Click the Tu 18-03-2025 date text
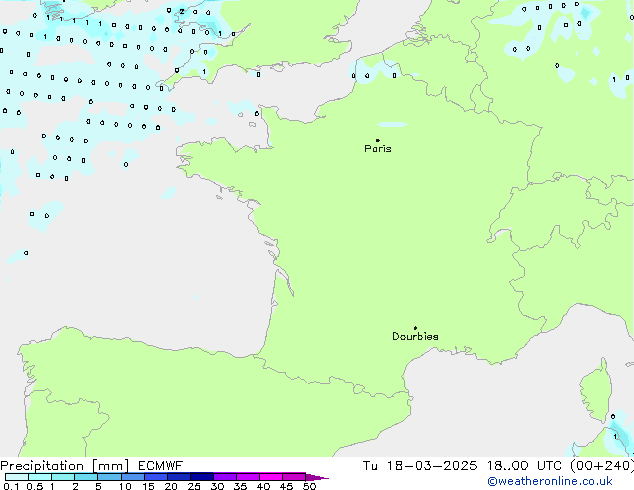This screenshot has height=490, width=634. [x=420, y=466]
